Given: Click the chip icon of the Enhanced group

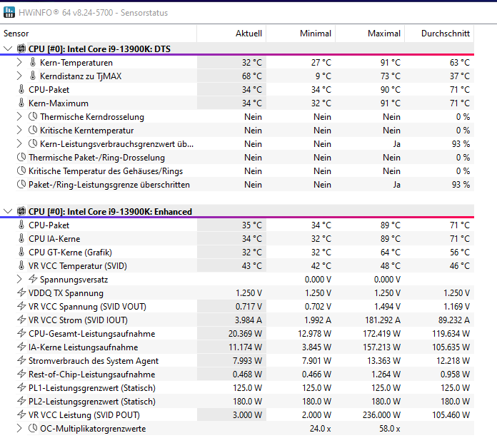Looking at the screenshot, I should (x=21, y=211).
